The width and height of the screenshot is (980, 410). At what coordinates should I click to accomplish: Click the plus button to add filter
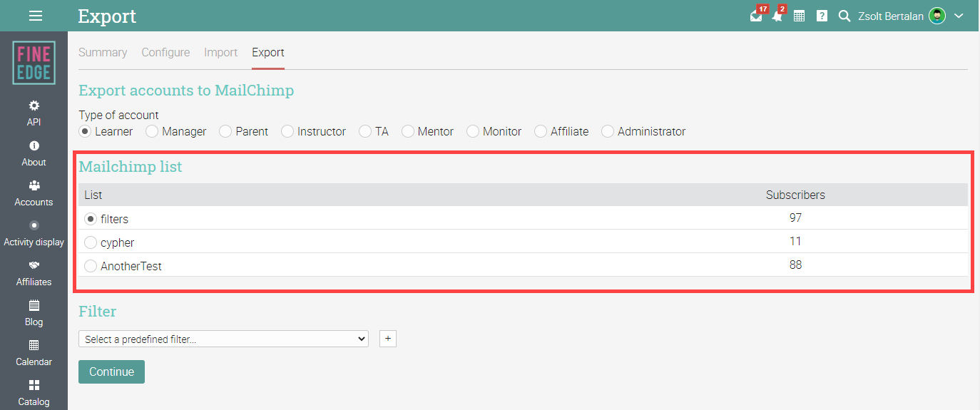pyautogui.click(x=387, y=339)
